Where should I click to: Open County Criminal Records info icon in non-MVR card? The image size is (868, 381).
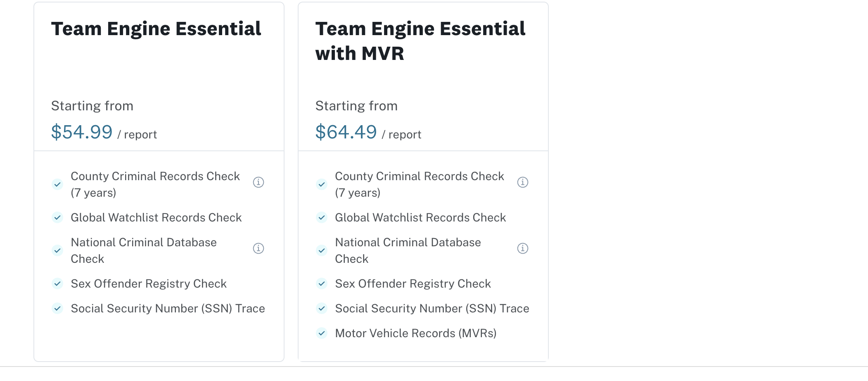[259, 182]
